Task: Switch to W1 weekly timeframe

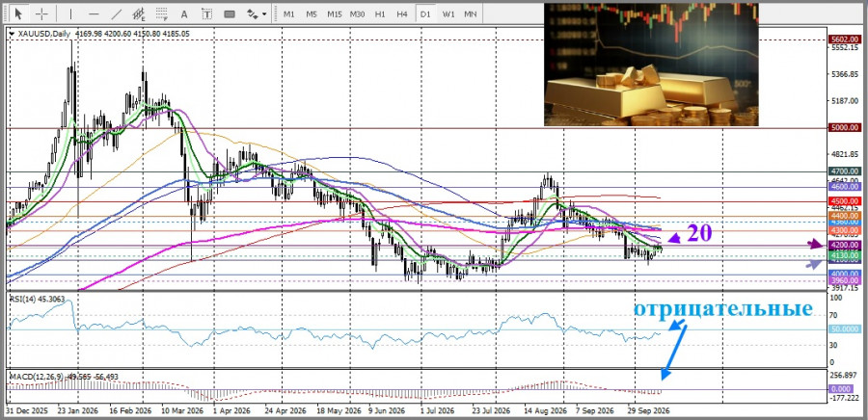Action: pos(448,14)
